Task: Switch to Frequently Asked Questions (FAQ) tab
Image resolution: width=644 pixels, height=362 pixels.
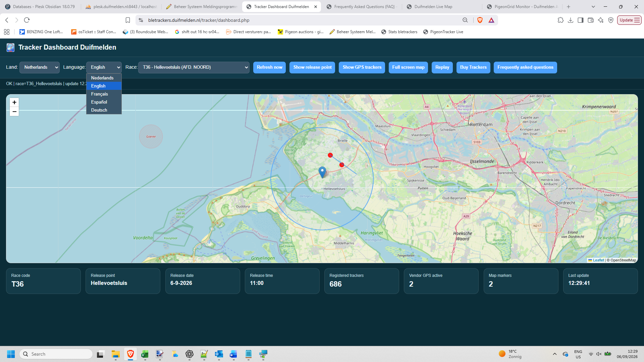Action: tap(362, 7)
